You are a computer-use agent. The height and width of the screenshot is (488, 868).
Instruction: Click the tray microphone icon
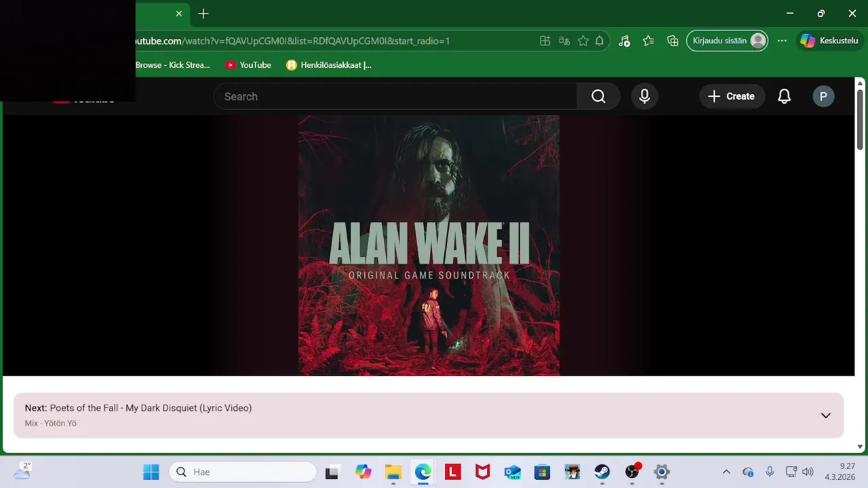770,472
